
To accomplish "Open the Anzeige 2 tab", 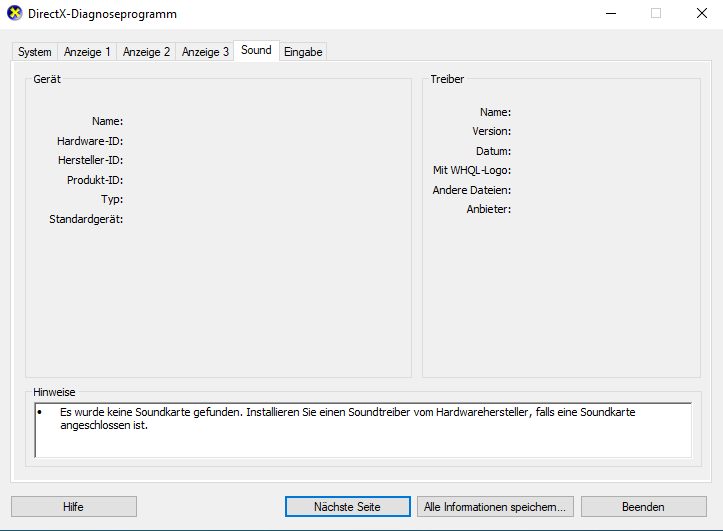I will 146,52.
